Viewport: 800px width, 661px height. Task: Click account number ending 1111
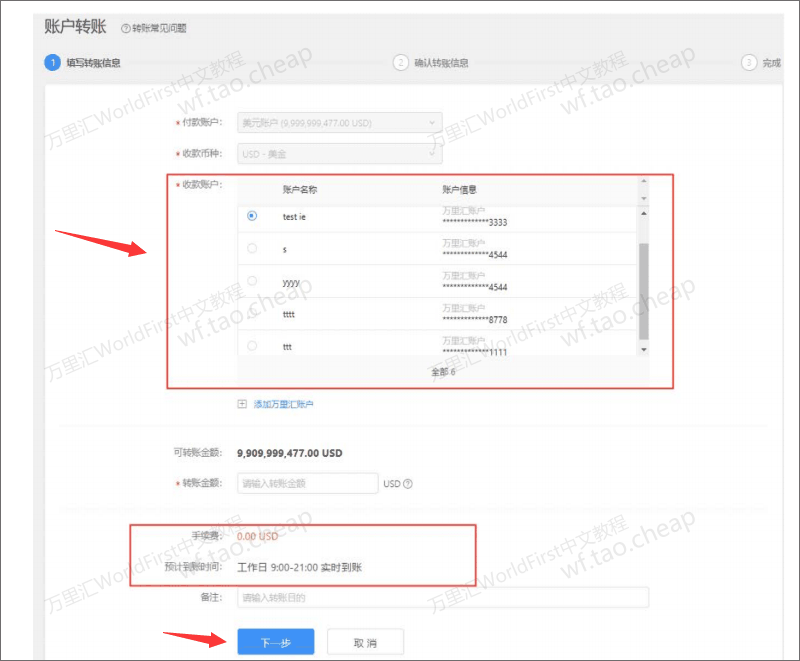click(474, 352)
